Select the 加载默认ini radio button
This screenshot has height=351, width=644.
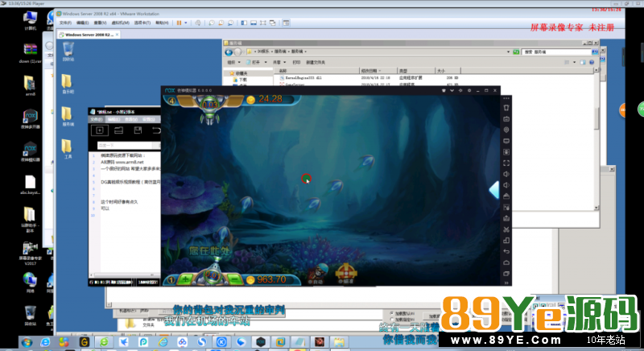click(392, 313)
